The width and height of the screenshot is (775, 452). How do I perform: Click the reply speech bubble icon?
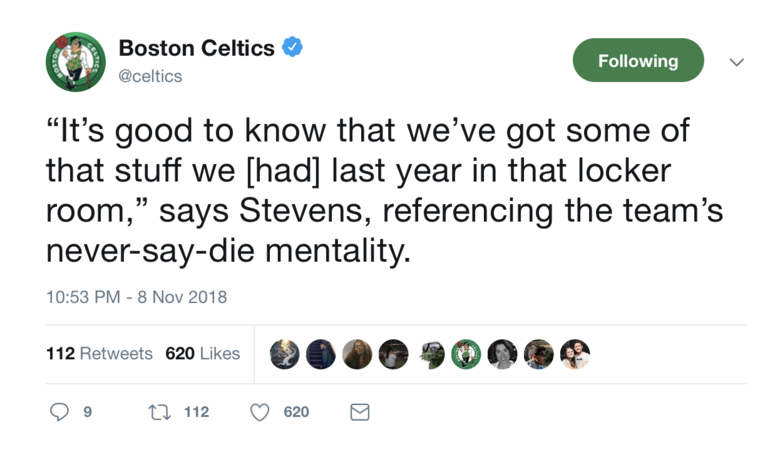[x=59, y=412]
